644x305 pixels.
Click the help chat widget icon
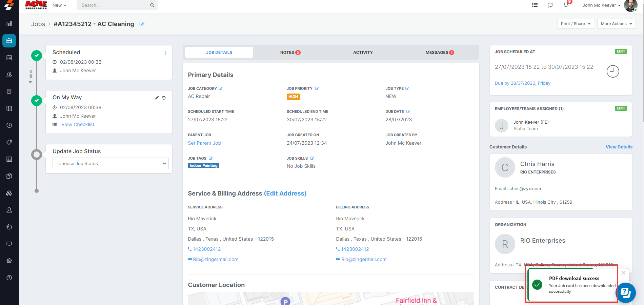[625, 292]
